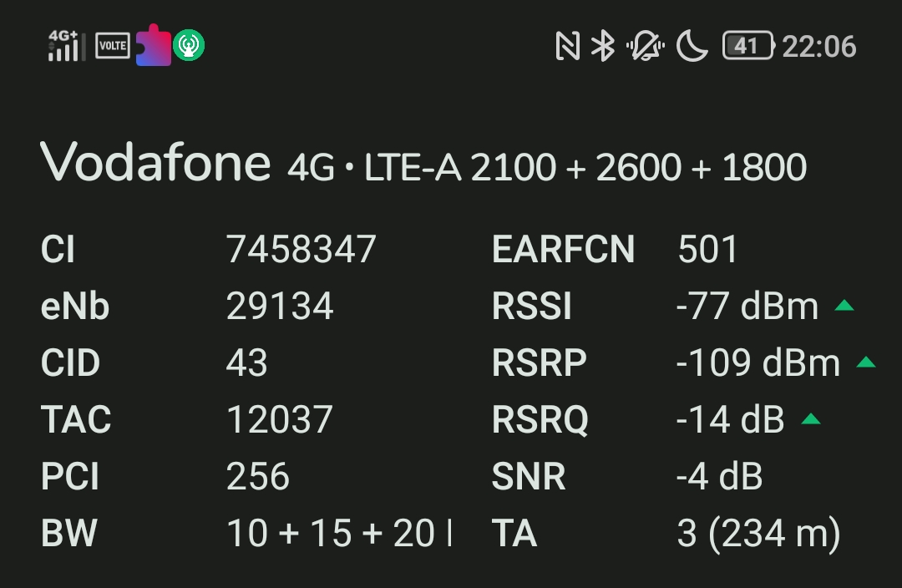Tap the VoLTE status icon
Screen dimensions: 902x588
pos(113,45)
